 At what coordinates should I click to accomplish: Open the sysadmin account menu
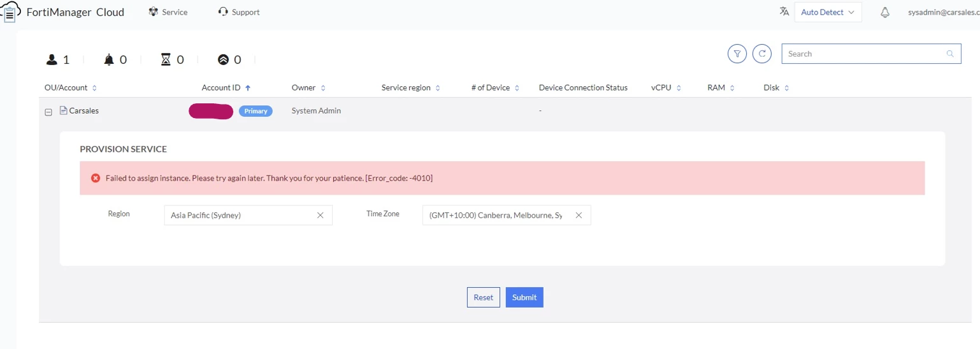(x=944, y=12)
